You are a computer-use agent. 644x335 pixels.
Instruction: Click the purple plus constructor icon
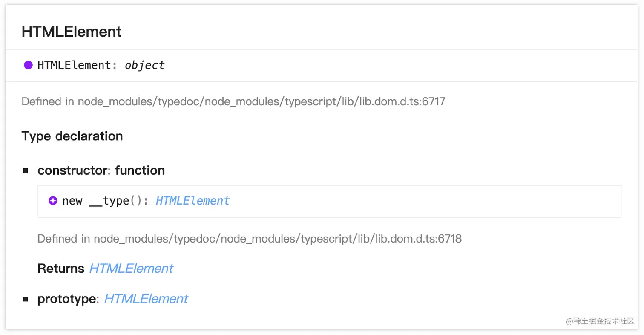point(53,201)
